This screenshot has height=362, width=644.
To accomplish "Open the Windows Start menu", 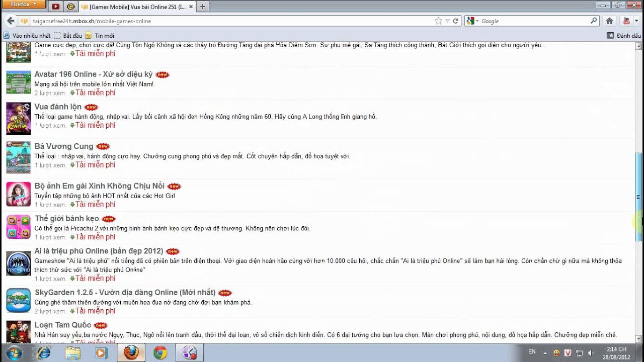I will (x=14, y=352).
